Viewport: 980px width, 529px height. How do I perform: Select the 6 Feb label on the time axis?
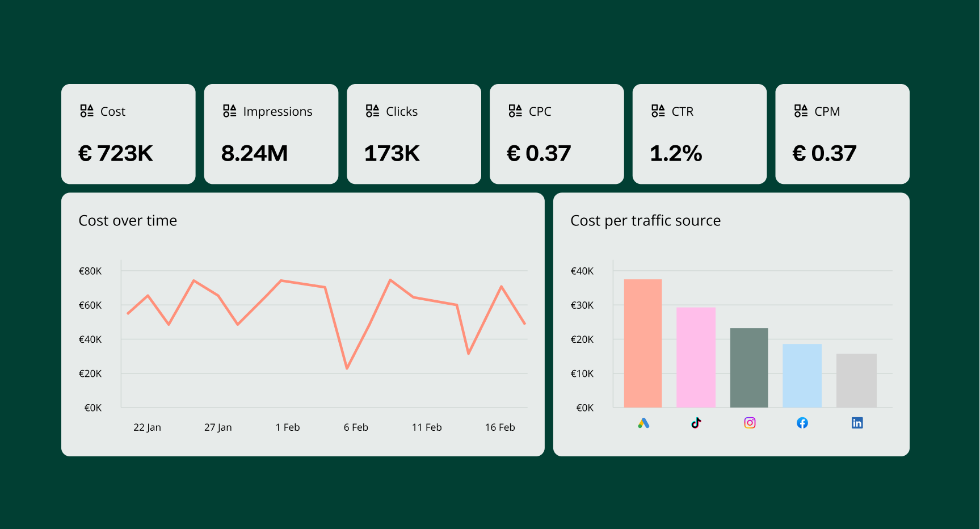(356, 427)
